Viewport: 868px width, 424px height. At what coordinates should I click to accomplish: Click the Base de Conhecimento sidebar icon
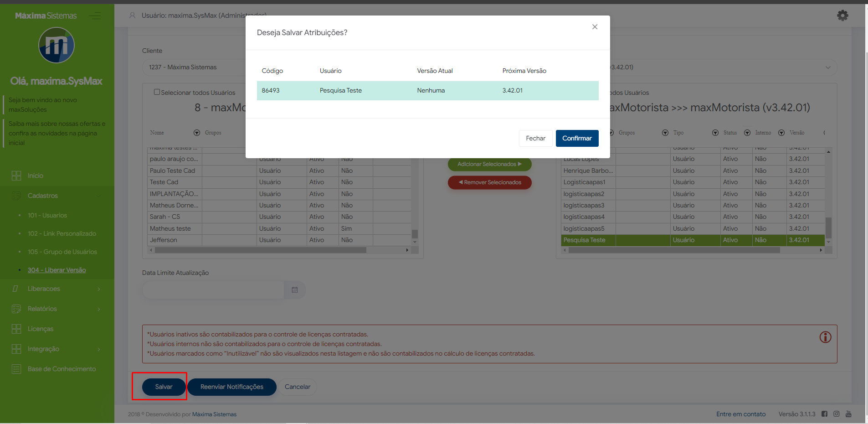tap(16, 369)
